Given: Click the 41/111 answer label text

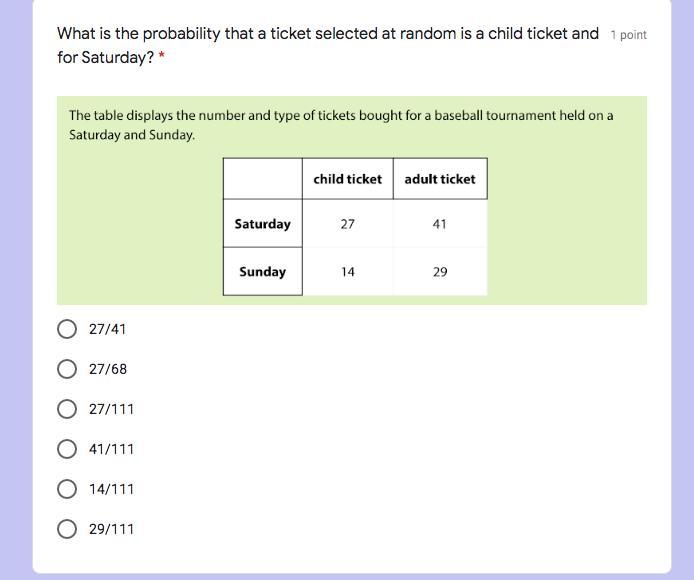Looking at the screenshot, I should pos(112,449).
